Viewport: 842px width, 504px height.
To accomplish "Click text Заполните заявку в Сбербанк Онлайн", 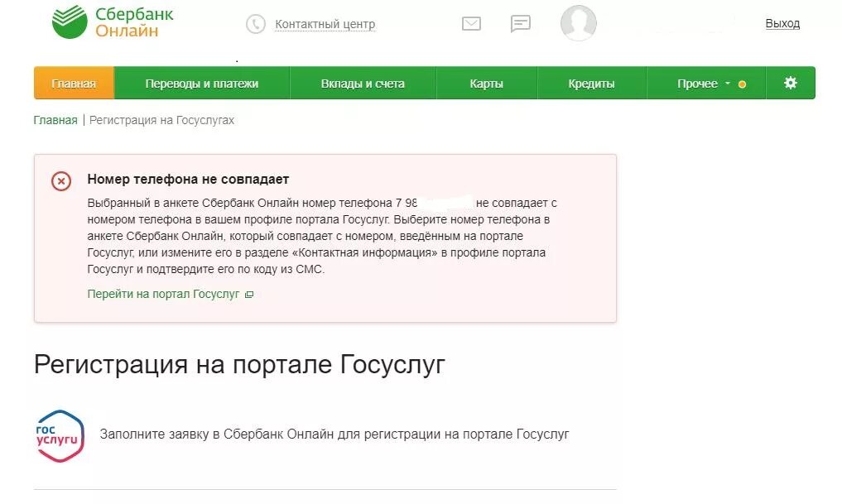I will click(334, 434).
